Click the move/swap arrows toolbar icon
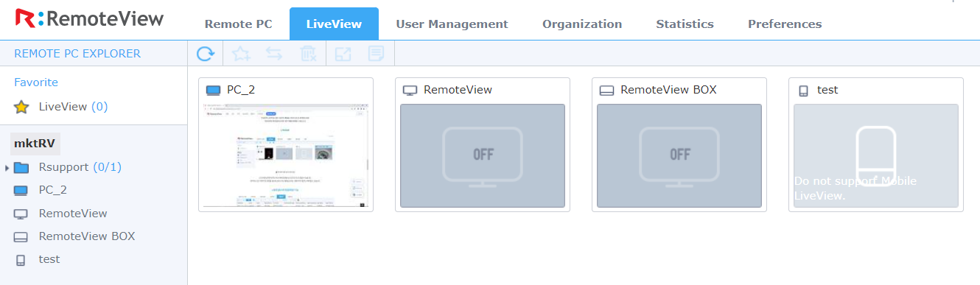980x285 pixels. (x=274, y=53)
